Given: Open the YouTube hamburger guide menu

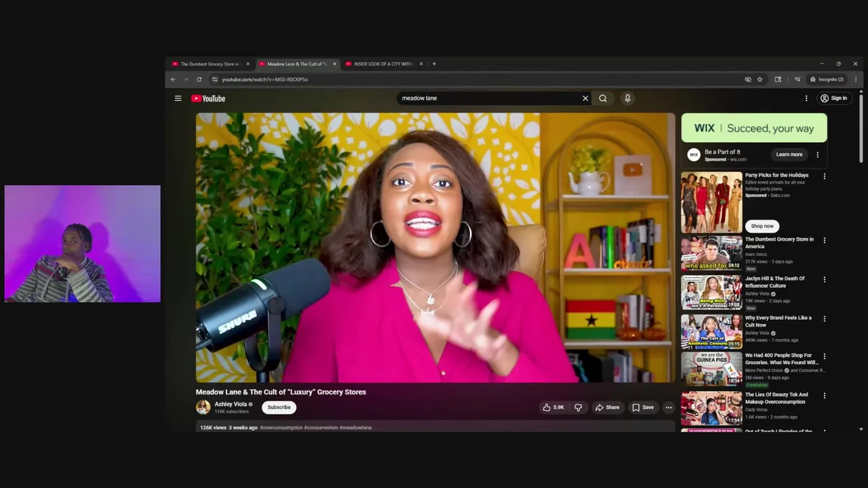Looking at the screenshot, I should 178,98.
